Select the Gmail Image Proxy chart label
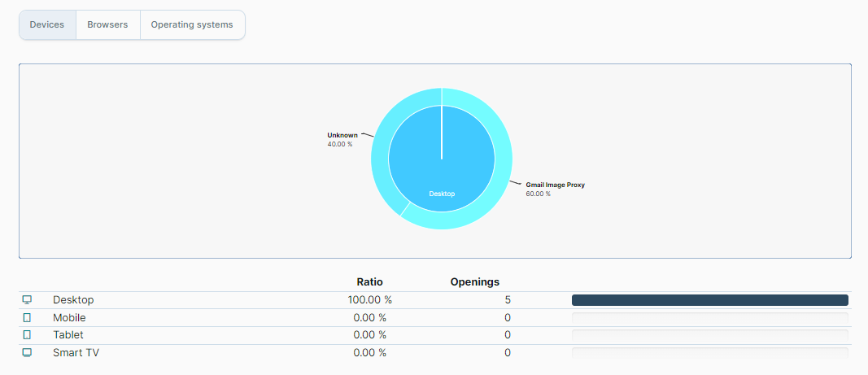 point(555,185)
